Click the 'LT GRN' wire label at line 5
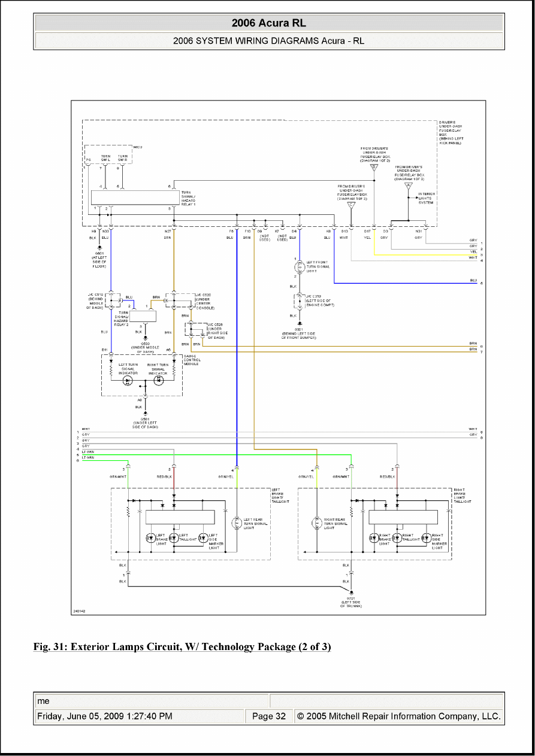The image size is (535, 756). click(88, 451)
